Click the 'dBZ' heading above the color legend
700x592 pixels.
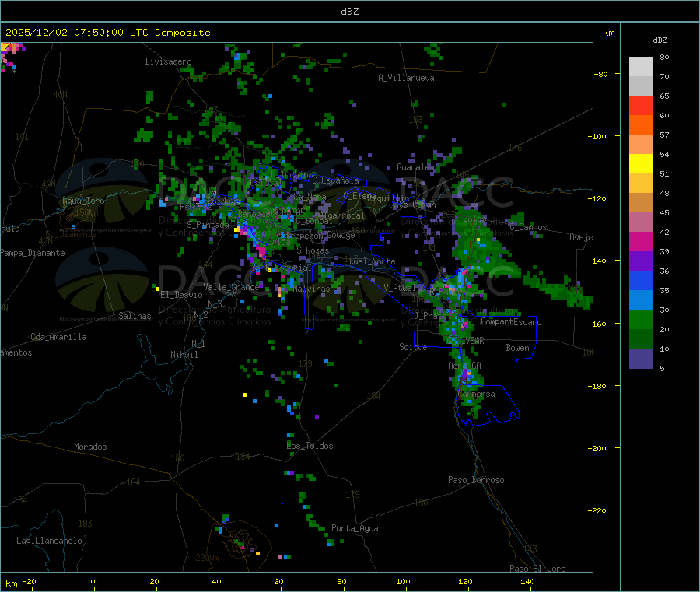click(660, 40)
